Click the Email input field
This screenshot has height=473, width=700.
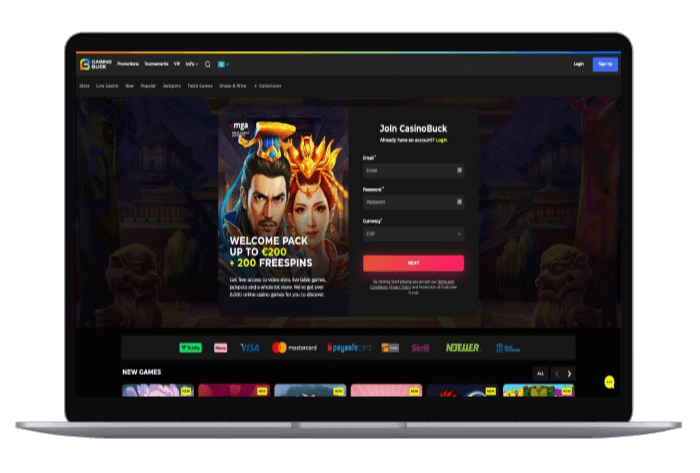[413, 170]
